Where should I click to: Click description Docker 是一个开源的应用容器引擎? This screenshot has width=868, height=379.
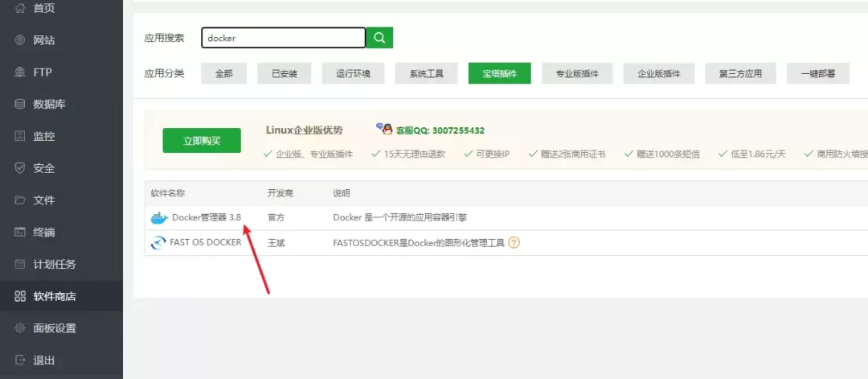coord(399,218)
